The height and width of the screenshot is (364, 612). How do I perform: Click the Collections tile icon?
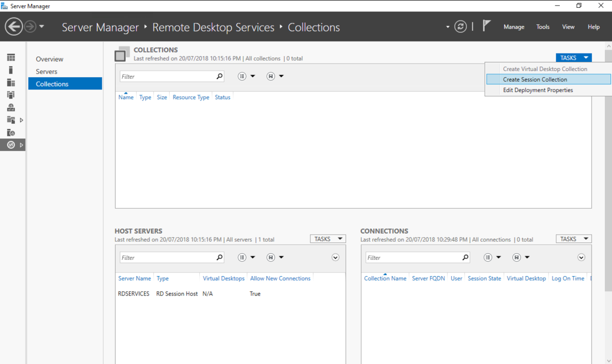coord(122,54)
